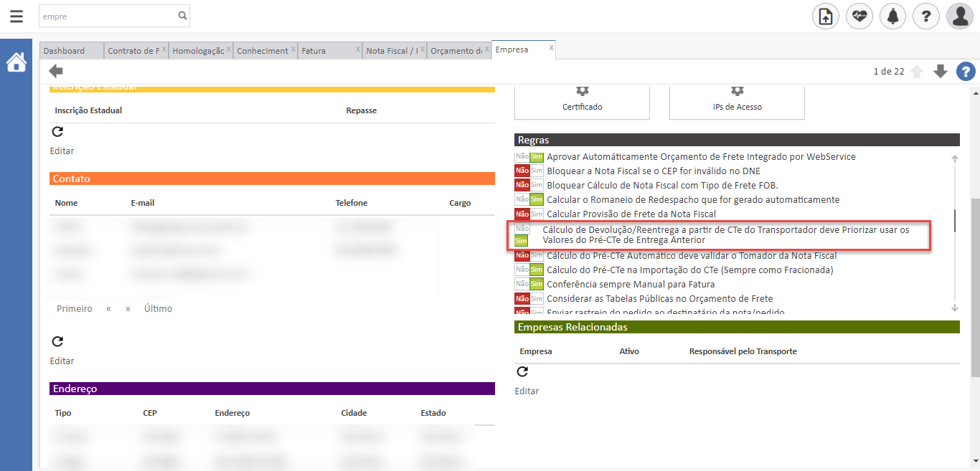This screenshot has width=980, height=471.
Task: Toggle 'Conferência sempre Manual para Fatura' rule
Action: (529, 285)
